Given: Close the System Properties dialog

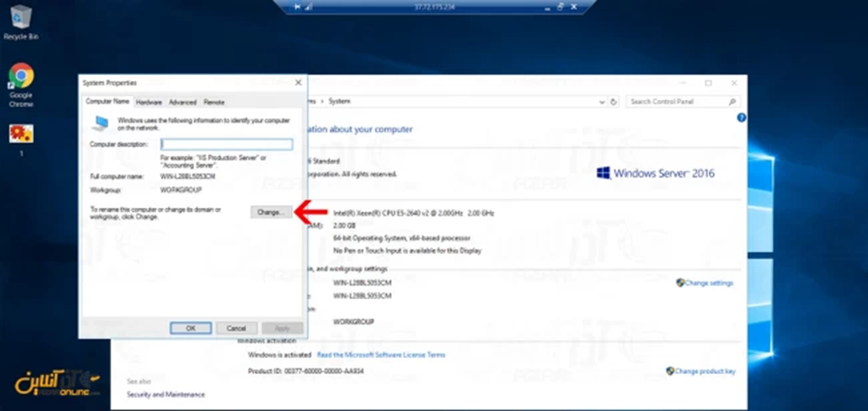Looking at the screenshot, I should 298,82.
